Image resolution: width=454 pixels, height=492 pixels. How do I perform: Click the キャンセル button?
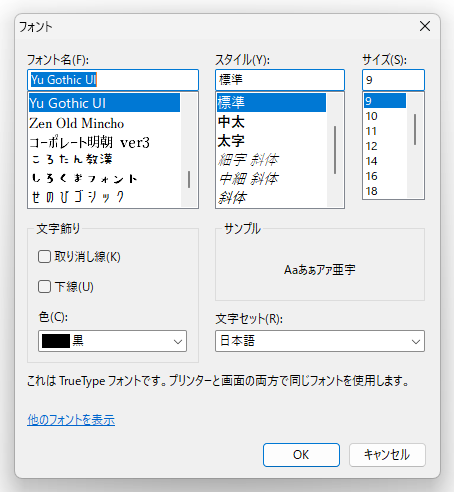[x=387, y=455]
